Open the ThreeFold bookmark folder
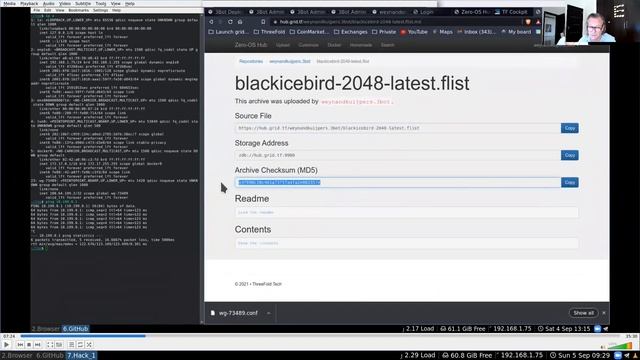Screen dimensions: 640x360 click(x=269, y=32)
